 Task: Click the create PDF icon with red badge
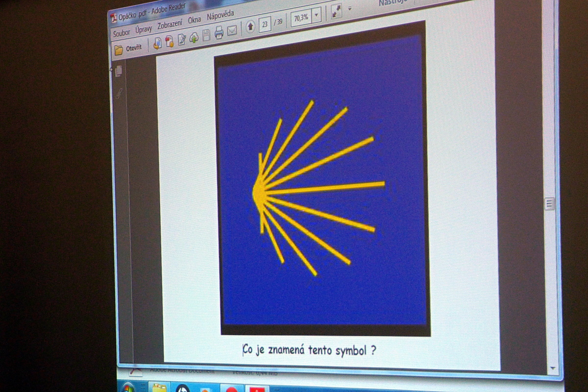tap(170, 41)
